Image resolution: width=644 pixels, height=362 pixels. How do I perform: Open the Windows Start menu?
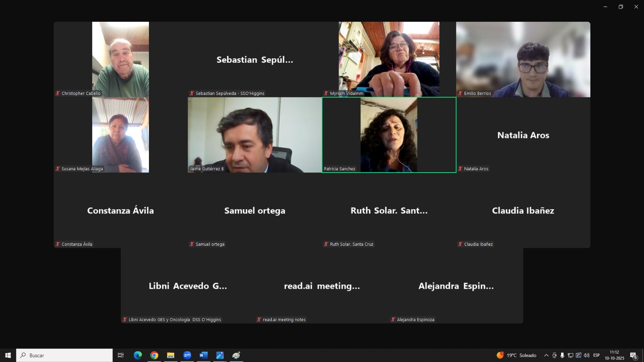tap(8, 355)
